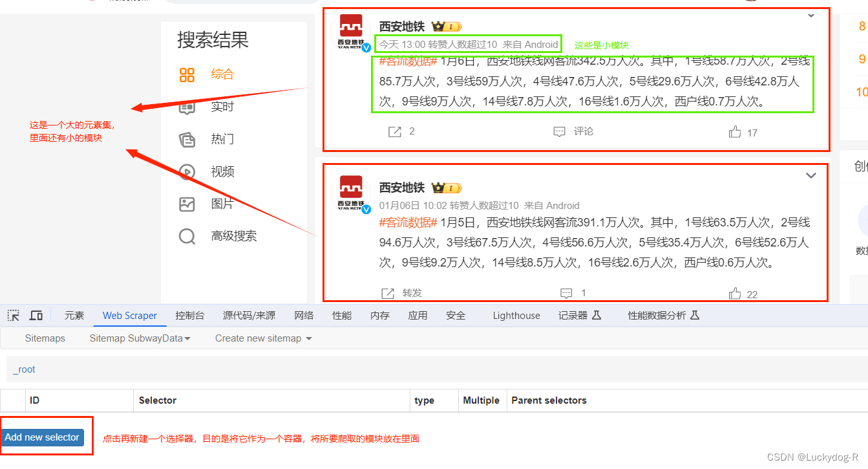Switch to 安全 DevTools tab
Viewport: 868px width, 469px height.
point(456,316)
